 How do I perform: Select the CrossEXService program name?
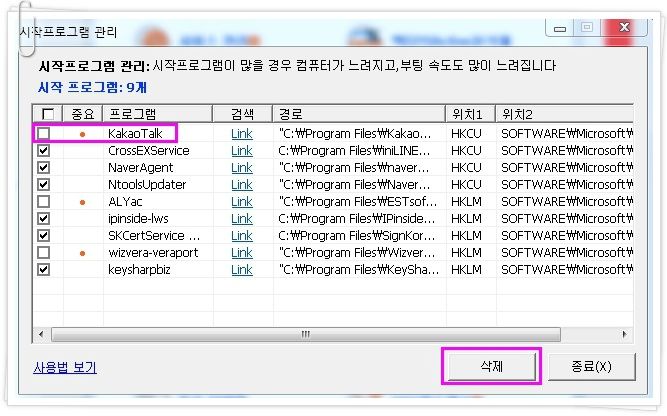[149, 151]
